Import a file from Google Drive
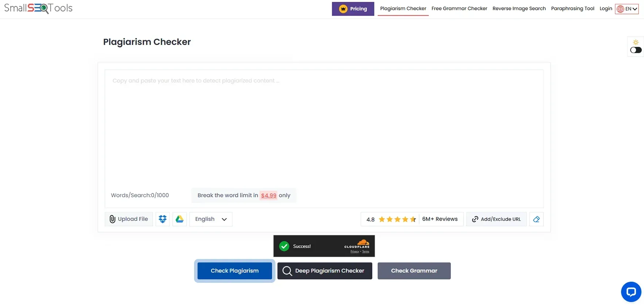Image resolution: width=644 pixels, height=307 pixels. [x=179, y=219]
